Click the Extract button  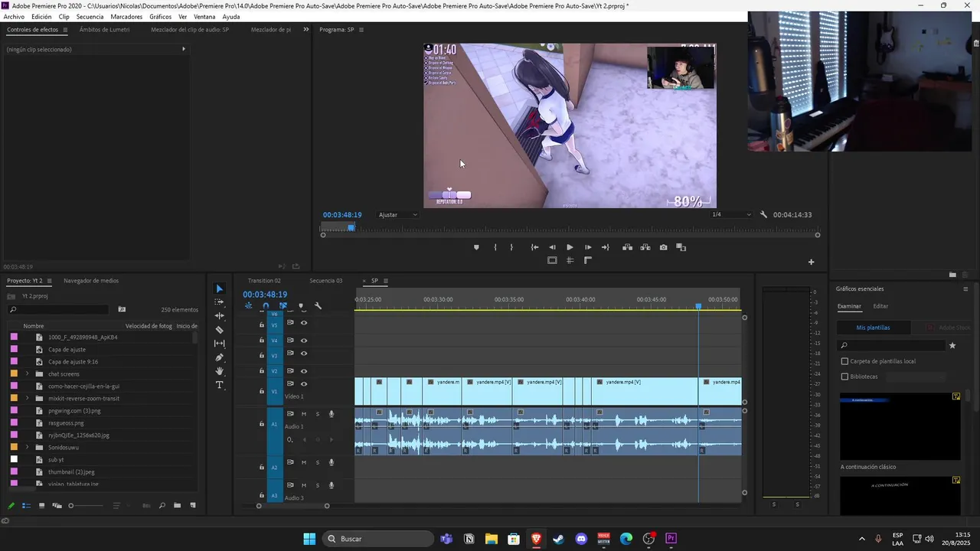(x=645, y=247)
